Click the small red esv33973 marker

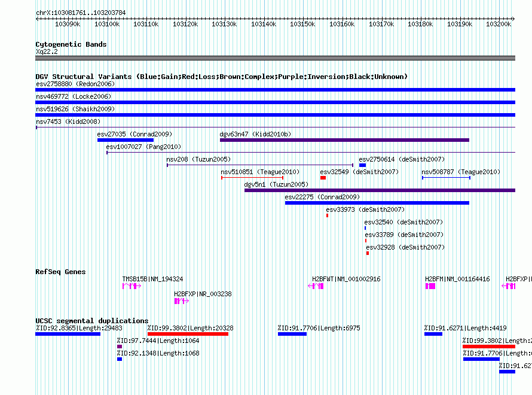327,215
